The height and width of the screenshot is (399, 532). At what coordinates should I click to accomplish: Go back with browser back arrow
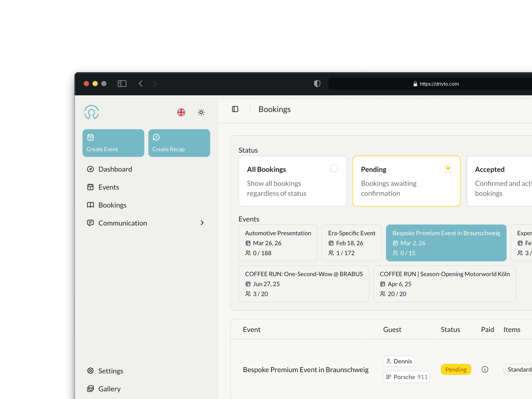click(141, 84)
